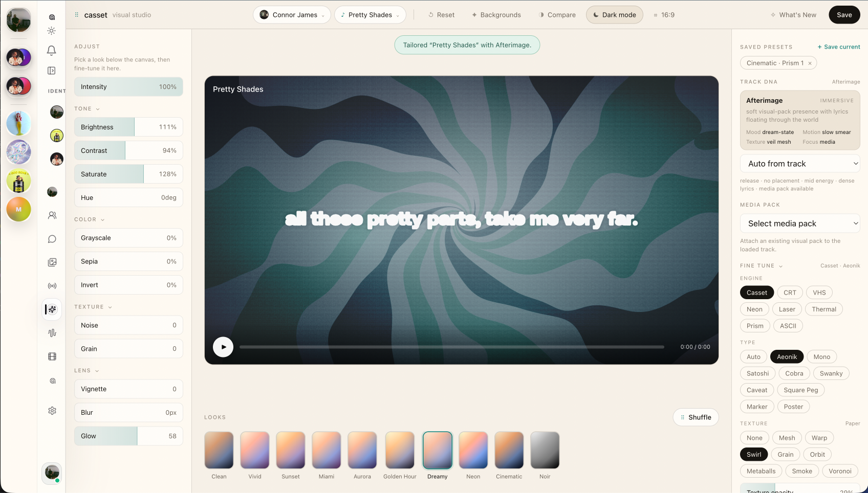Toggle Dark mode

pyautogui.click(x=614, y=15)
